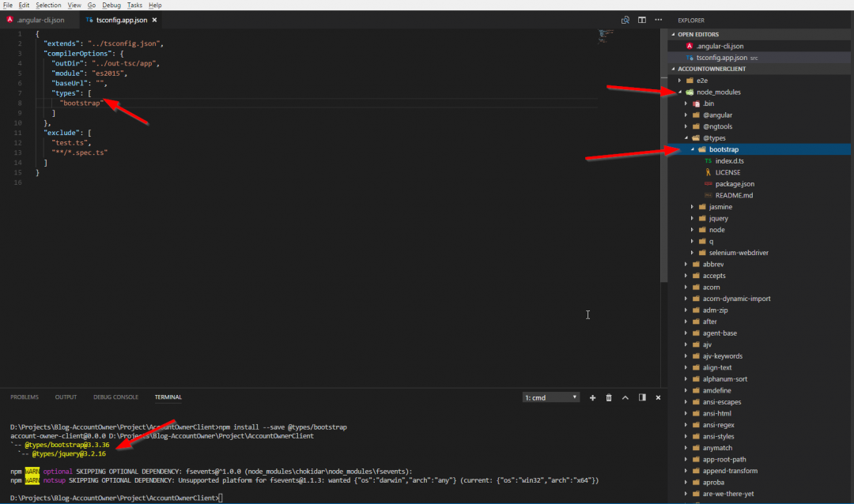Split the editor with the split icon
Image resolution: width=854 pixels, height=504 pixels.
(641, 20)
